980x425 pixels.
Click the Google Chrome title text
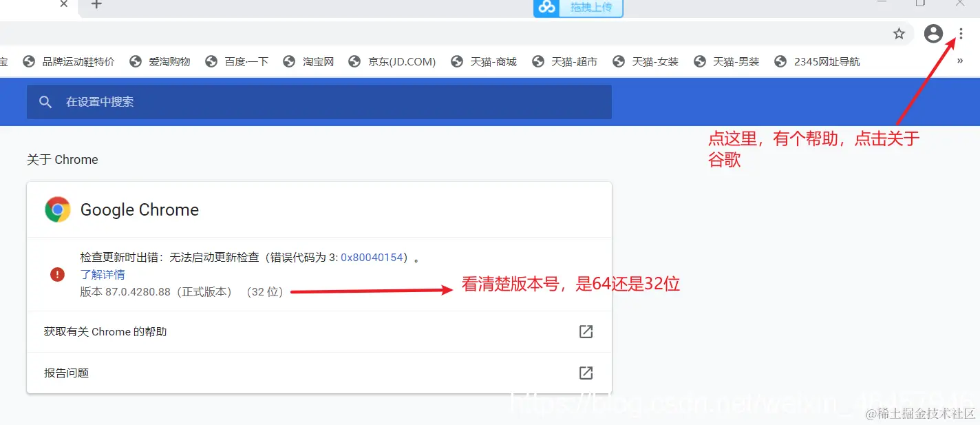coord(140,210)
